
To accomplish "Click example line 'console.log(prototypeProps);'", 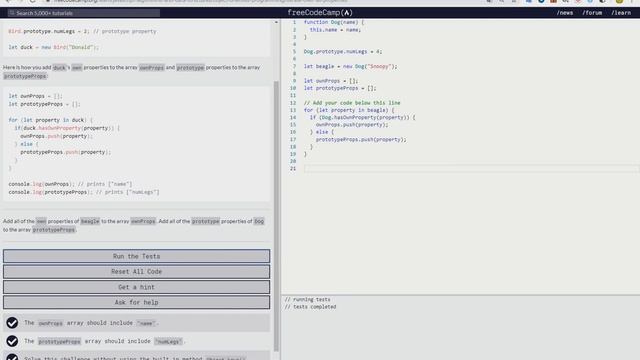I will click(51, 192).
